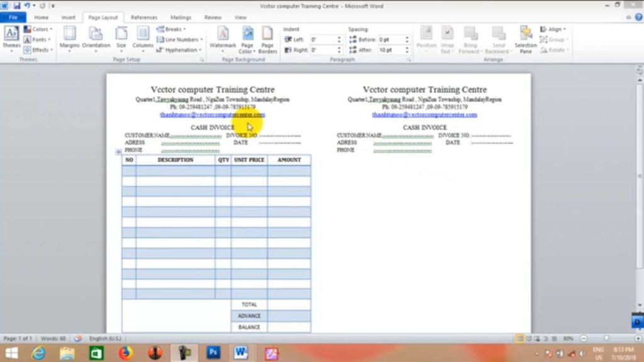
Task: Expand the theme Colors dropdown
Action: [x=38, y=29]
